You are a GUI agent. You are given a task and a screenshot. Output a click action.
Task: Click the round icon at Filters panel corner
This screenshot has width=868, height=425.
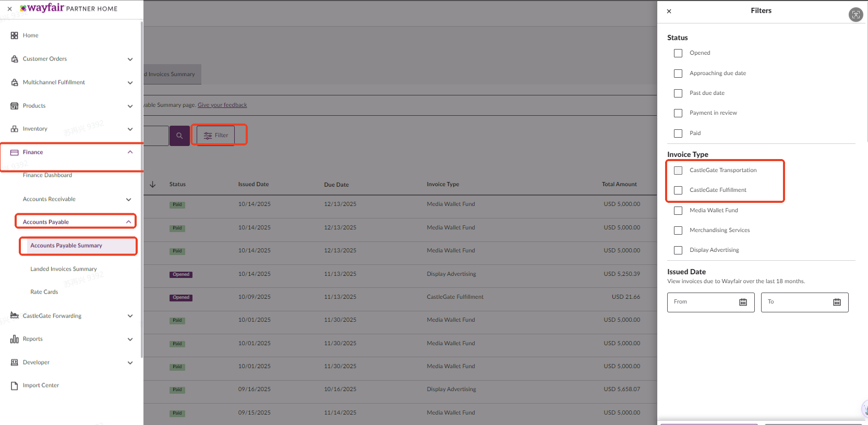tap(855, 15)
